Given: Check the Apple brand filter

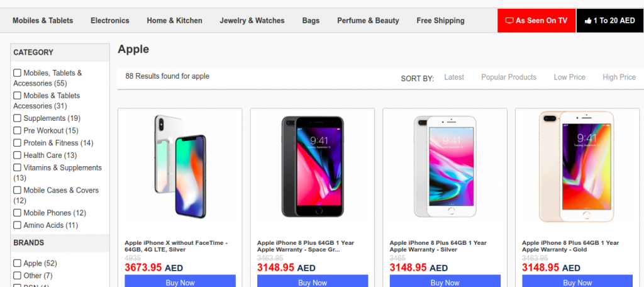Looking at the screenshot, I should (18, 263).
